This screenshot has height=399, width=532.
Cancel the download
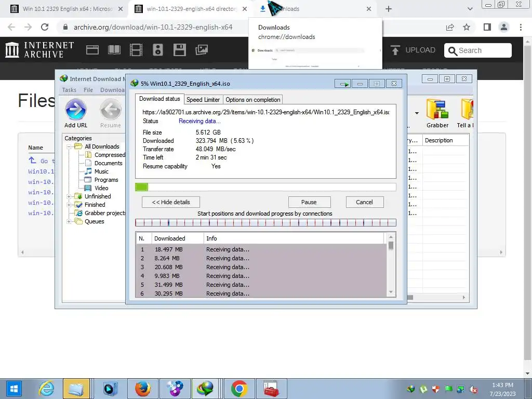tap(364, 202)
